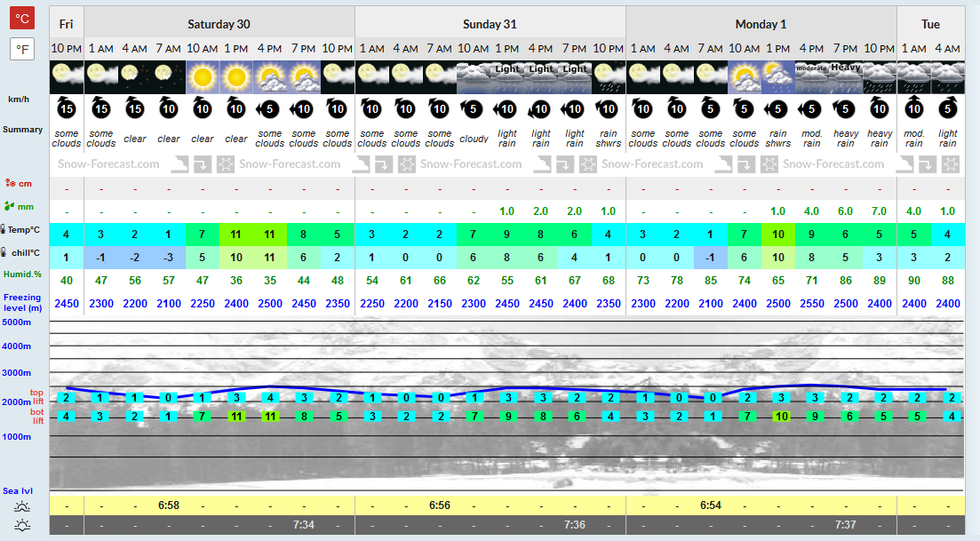Click the rain mm row label
The width and height of the screenshot is (980, 541).
[x=19, y=206]
